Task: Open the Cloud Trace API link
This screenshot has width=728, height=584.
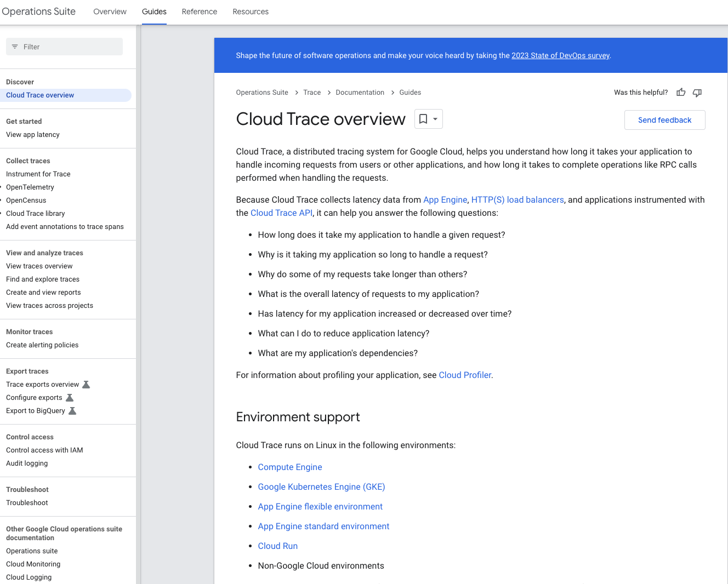Action: (281, 213)
